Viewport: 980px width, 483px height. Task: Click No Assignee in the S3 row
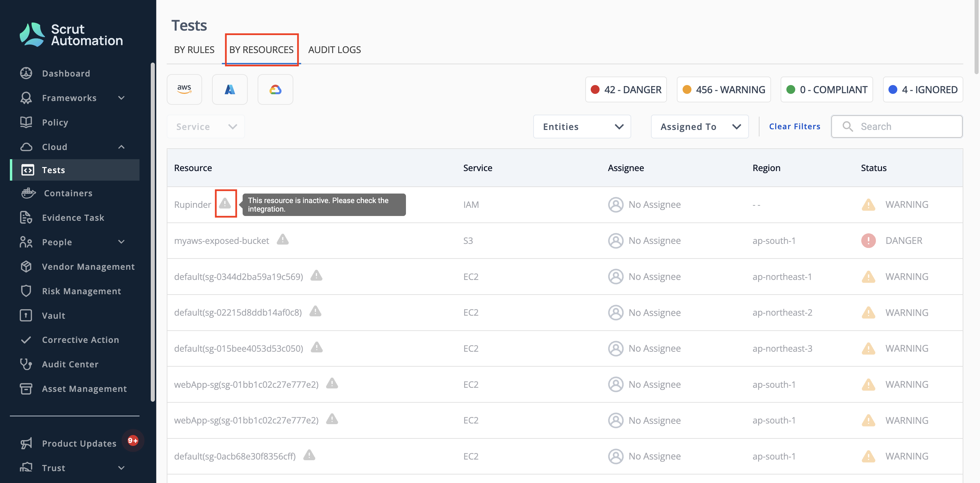[x=654, y=240]
